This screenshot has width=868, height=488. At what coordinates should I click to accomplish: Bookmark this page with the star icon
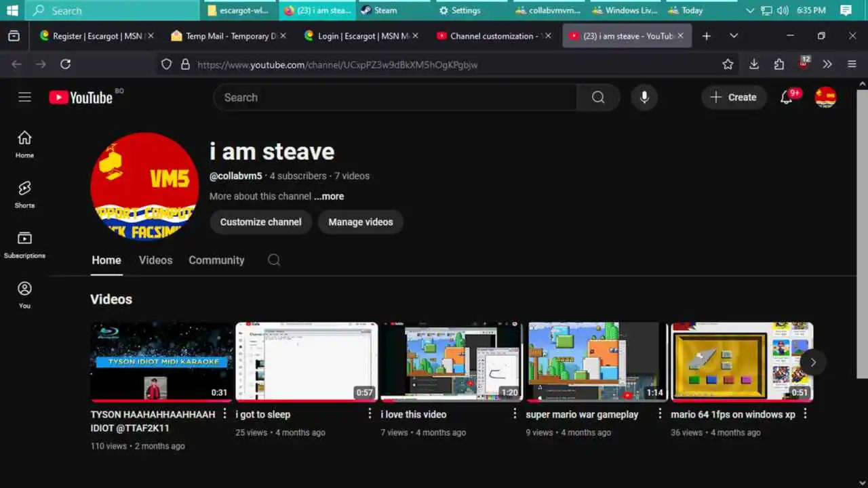click(x=728, y=64)
